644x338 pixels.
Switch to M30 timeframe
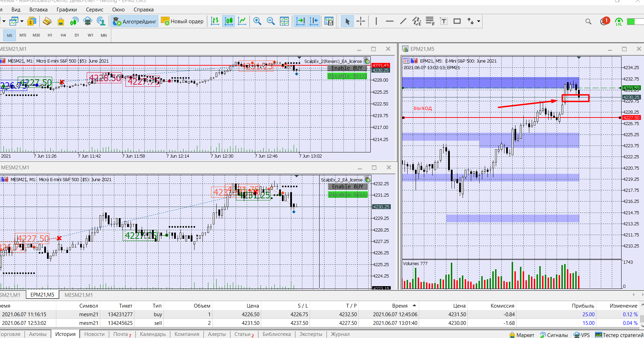pyautogui.click(x=36, y=35)
